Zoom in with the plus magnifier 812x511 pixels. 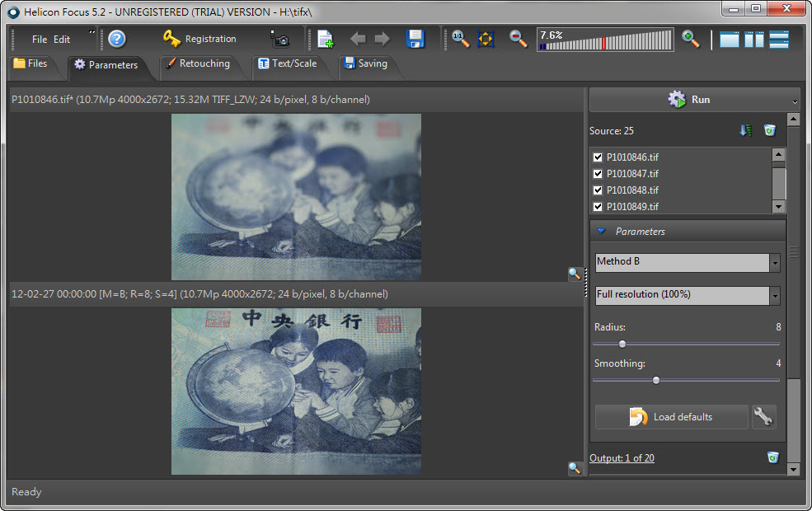click(690, 39)
